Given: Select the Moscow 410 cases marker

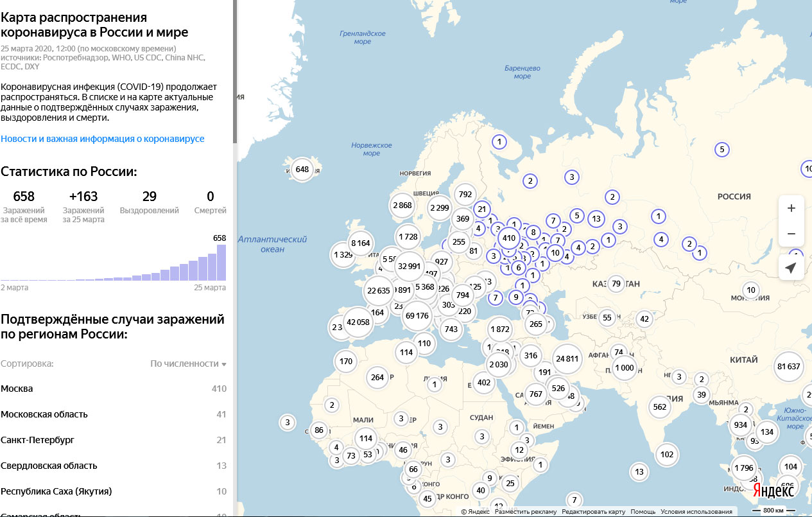Looking at the screenshot, I should click(509, 238).
